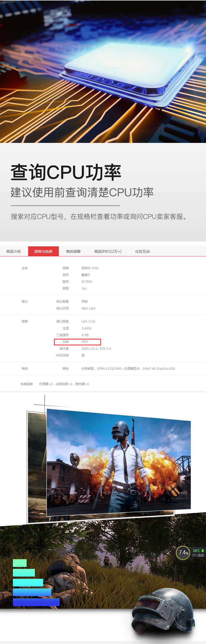Click the green flame icon beside 58℃
The height and width of the screenshot is (644, 206).
pyautogui.click(x=202, y=550)
